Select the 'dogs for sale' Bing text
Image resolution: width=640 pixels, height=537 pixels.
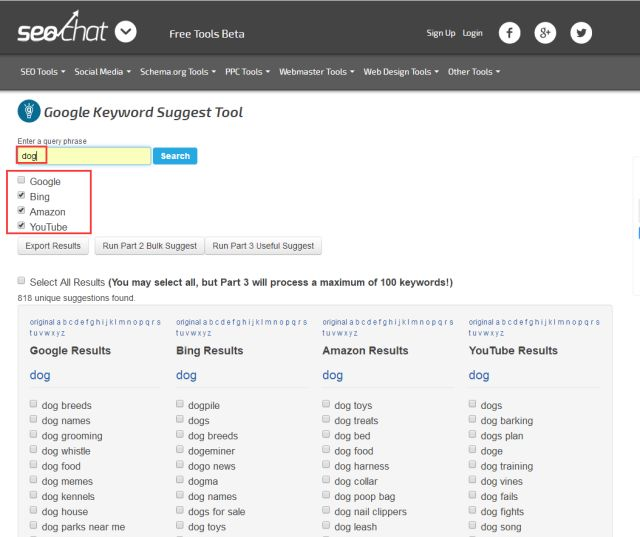tap(217, 512)
